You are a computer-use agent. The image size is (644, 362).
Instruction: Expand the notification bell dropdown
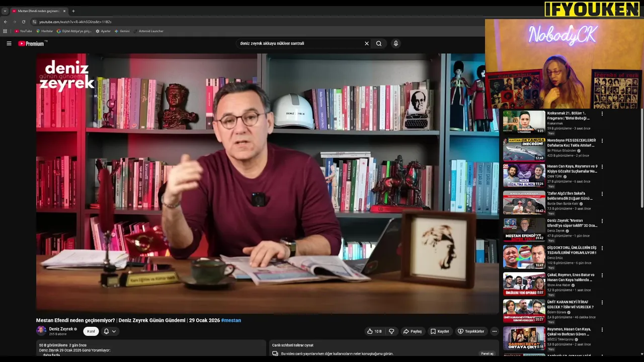coord(110,331)
